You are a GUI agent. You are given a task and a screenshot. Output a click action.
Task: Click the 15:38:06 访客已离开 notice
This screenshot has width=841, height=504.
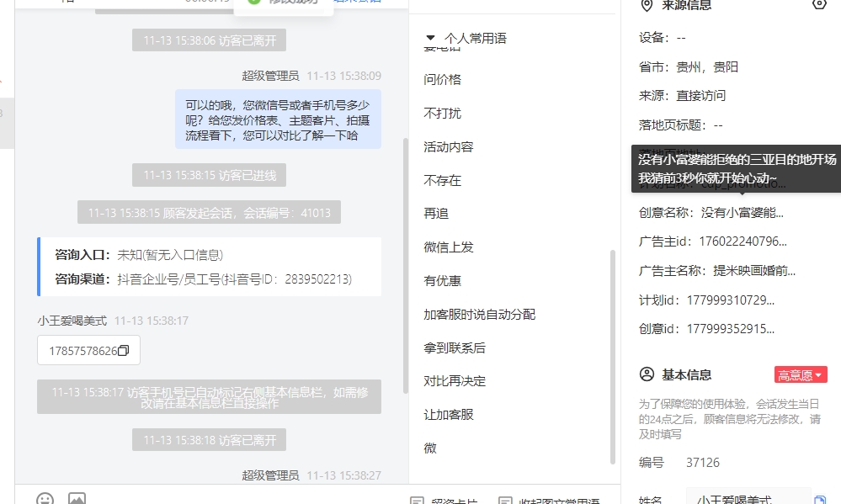pyautogui.click(x=209, y=40)
